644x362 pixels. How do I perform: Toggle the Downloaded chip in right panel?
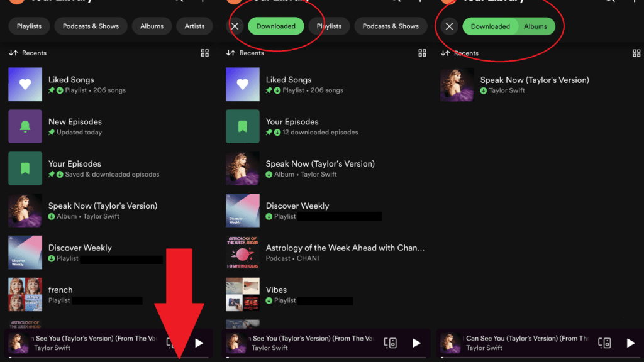coord(490,26)
